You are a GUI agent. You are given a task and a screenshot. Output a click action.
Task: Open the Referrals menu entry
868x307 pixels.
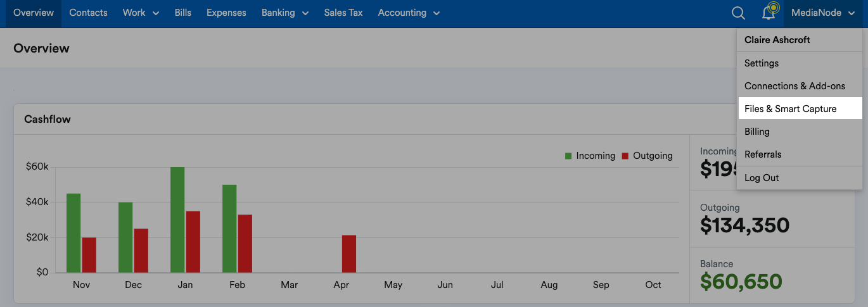tap(763, 154)
